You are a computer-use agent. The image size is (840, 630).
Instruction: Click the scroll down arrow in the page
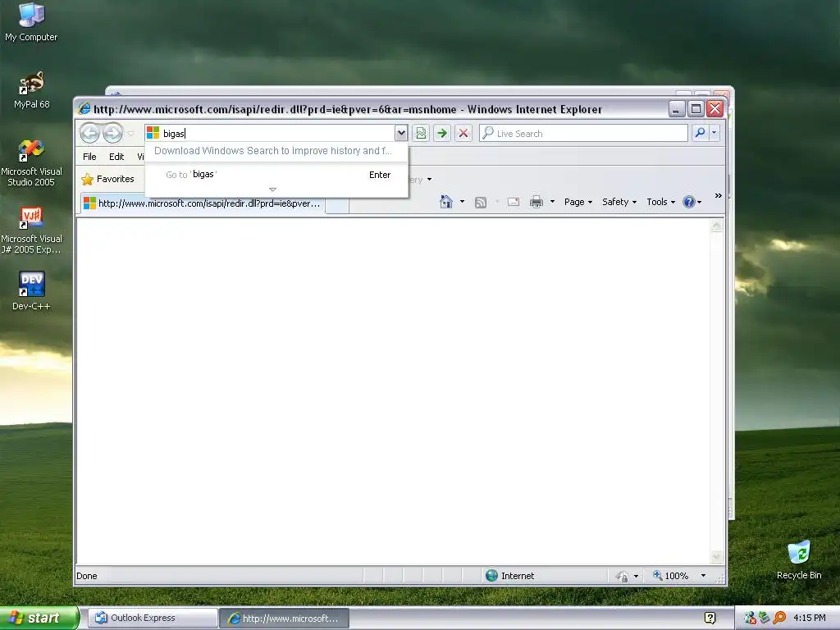point(716,557)
